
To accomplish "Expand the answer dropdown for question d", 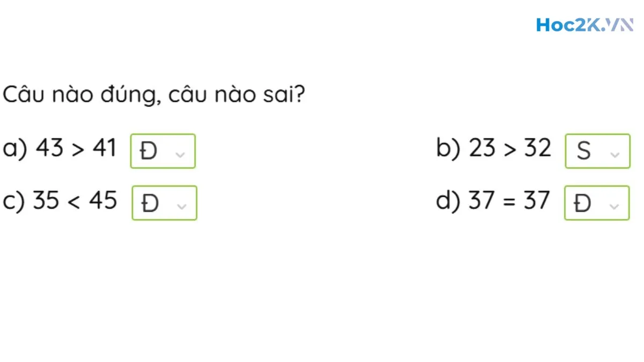I will (x=597, y=203).
